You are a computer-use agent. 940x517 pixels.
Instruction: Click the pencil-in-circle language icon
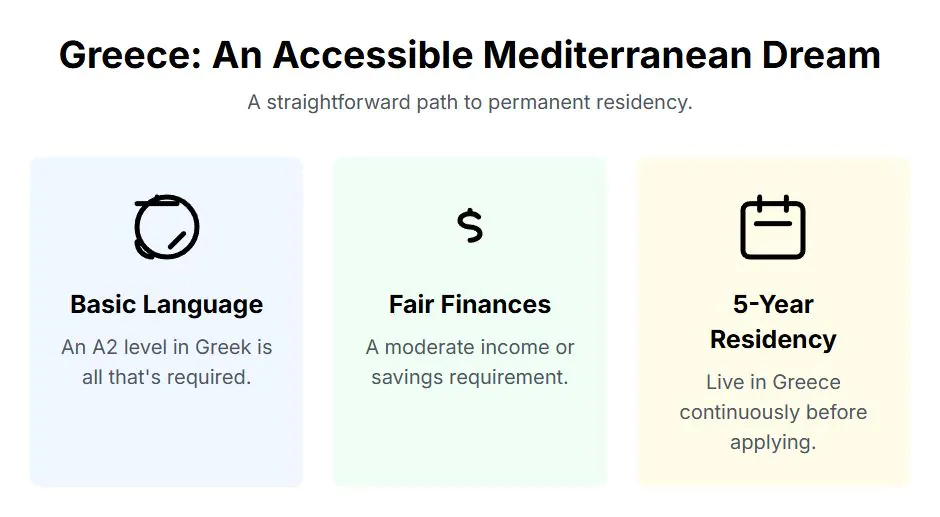[167, 227]
